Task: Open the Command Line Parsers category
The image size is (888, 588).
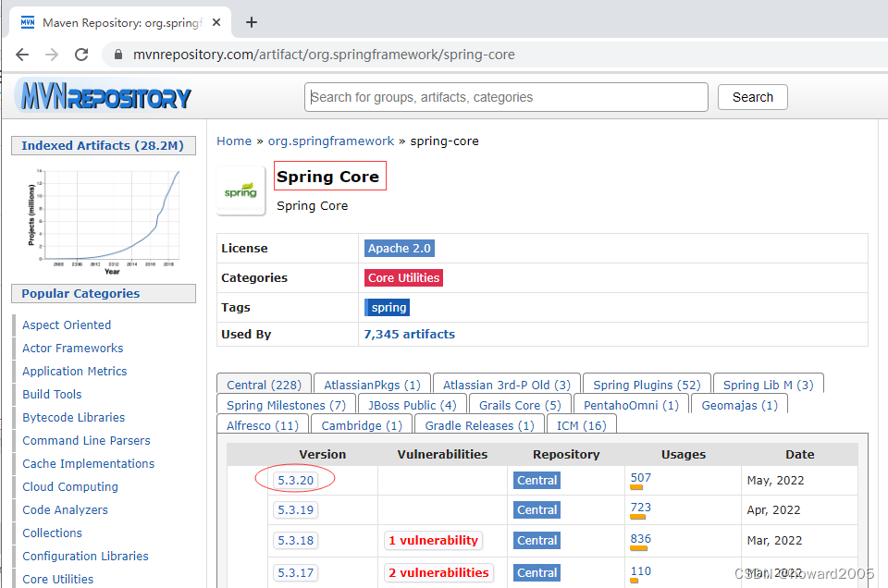Action: [86, 441]
